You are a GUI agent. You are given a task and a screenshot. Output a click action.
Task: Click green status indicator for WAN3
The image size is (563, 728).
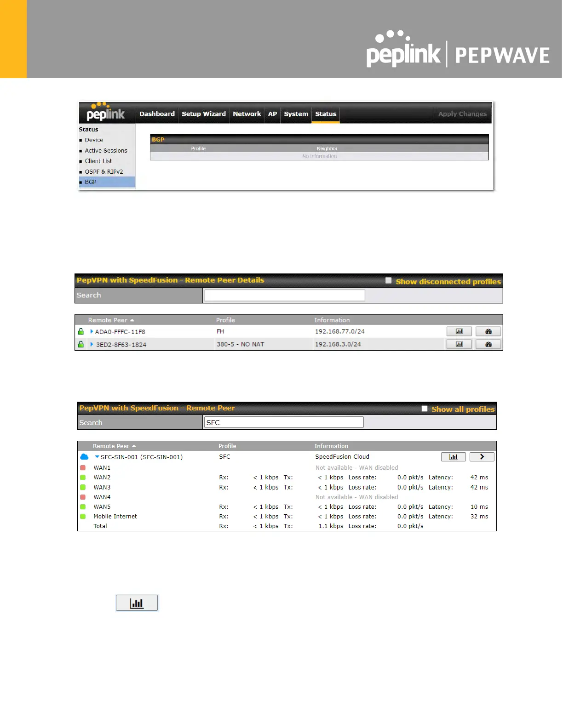click(x=83, y=487)
